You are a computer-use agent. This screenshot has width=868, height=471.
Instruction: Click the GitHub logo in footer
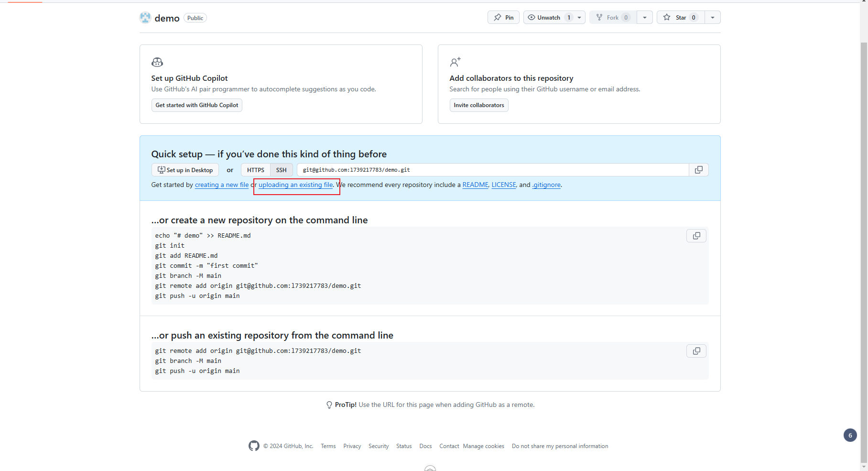point(254,446)
